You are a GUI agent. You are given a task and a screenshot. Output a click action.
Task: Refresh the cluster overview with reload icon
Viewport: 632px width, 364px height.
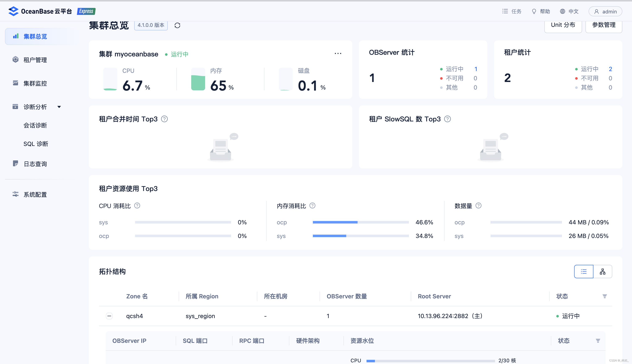tap(177, 25)
